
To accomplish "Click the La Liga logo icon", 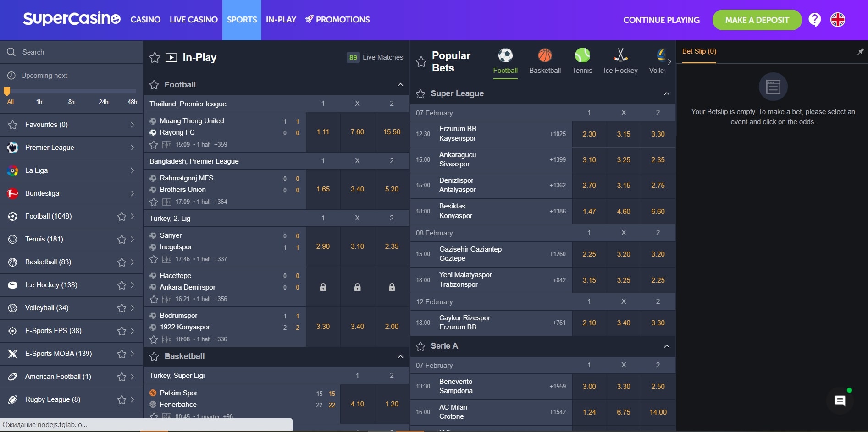I will point(13,170).
